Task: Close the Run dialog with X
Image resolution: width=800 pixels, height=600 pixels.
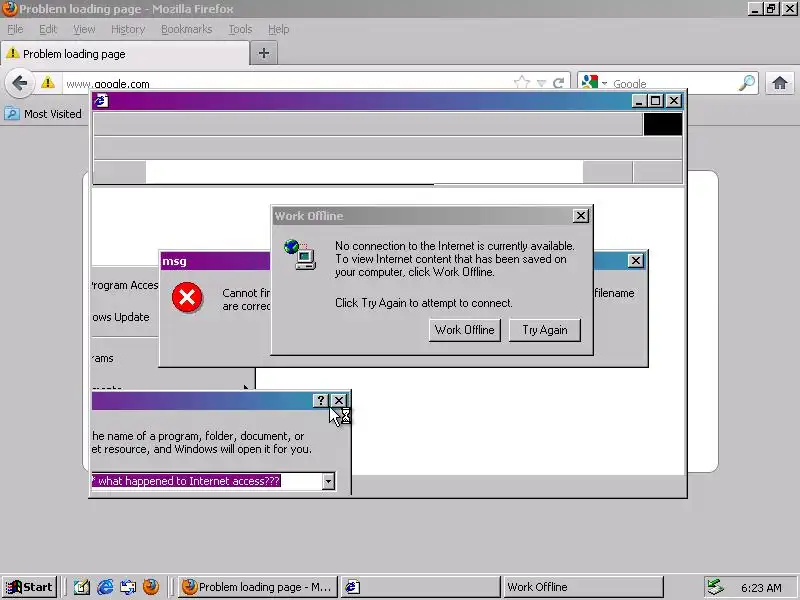Action: click(339, 401)
